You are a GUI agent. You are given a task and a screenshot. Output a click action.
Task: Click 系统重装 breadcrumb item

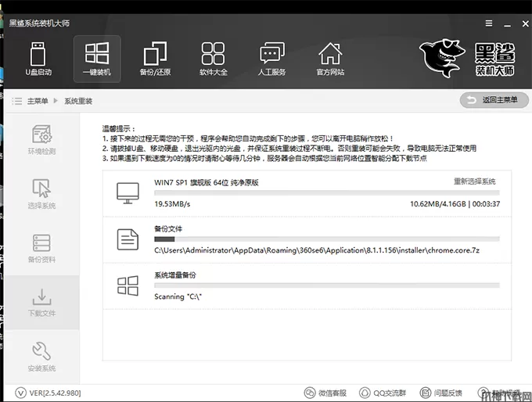tap(78, 101)
